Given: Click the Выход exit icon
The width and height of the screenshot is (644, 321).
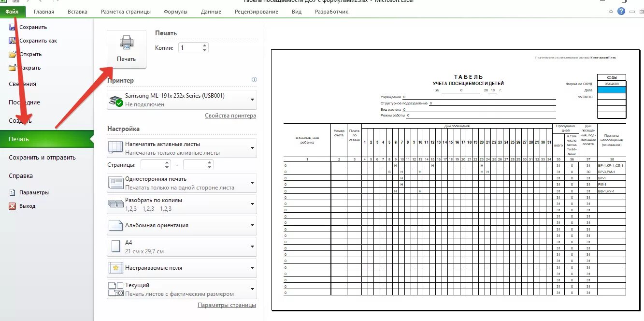Looking at the screenshot, I should [x=13, y=206].
